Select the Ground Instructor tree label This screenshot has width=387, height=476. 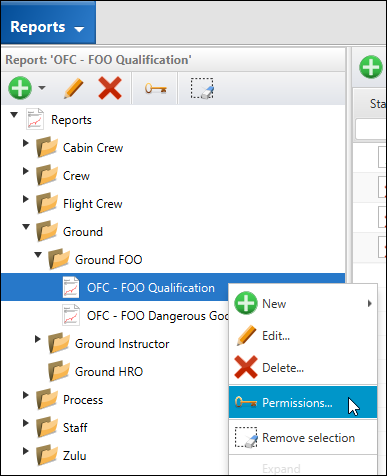click(122, 344)
